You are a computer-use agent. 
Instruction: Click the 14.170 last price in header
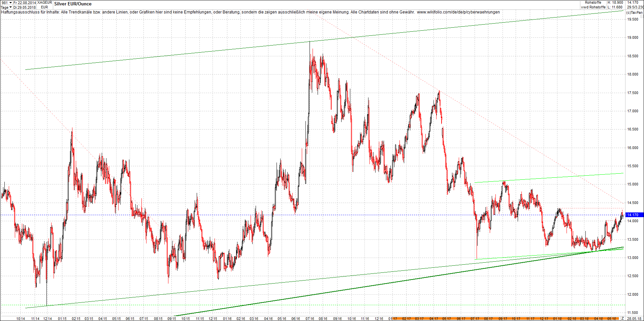coord(633,3)
